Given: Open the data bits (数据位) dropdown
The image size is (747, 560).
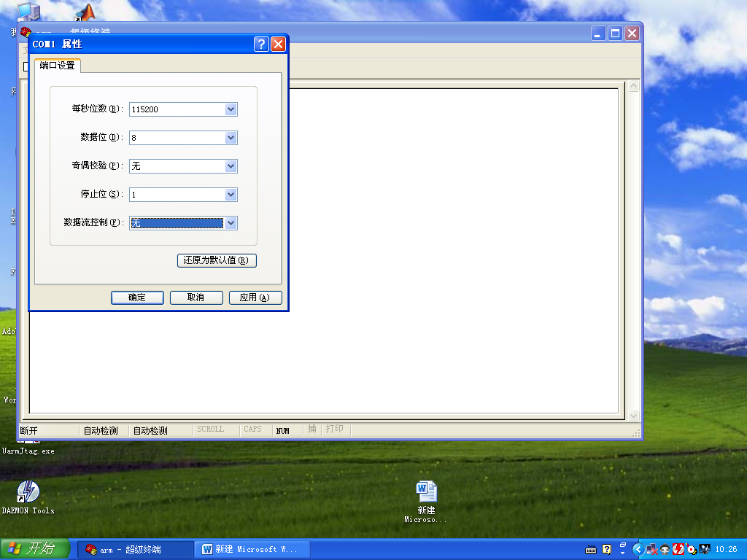Looking at the screenshot, I should click(231, 138).
